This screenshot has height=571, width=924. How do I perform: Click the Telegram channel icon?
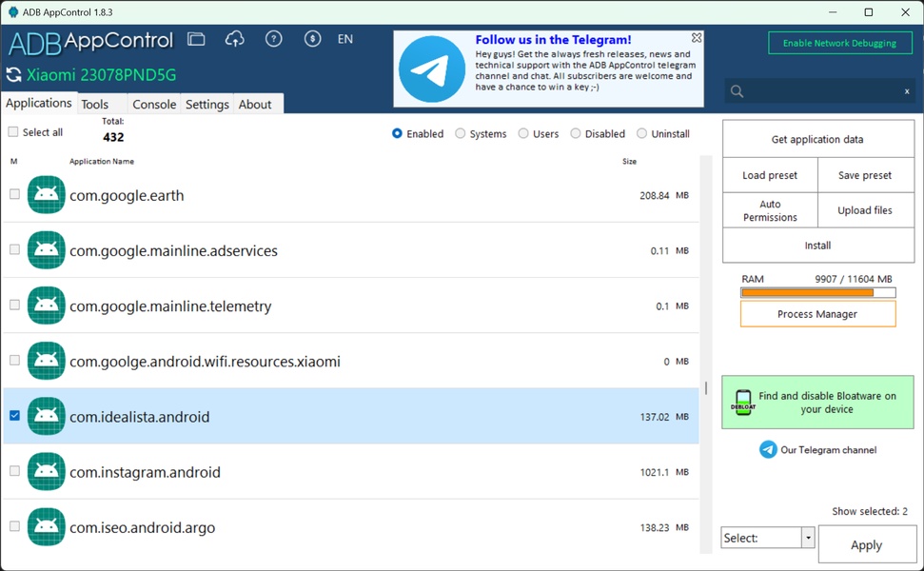click(x=768, y=450)
